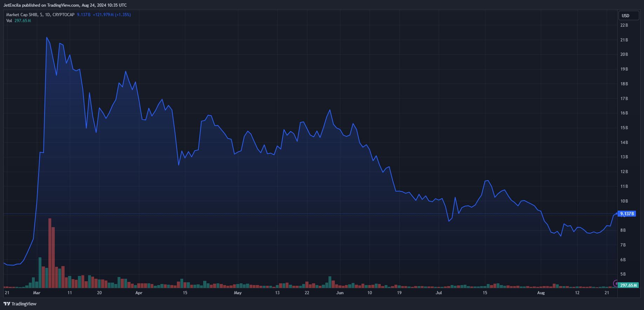Click the 11 date label after Mar
The width and height of the screenshot is (644, 310).
[x=69, y=293]
